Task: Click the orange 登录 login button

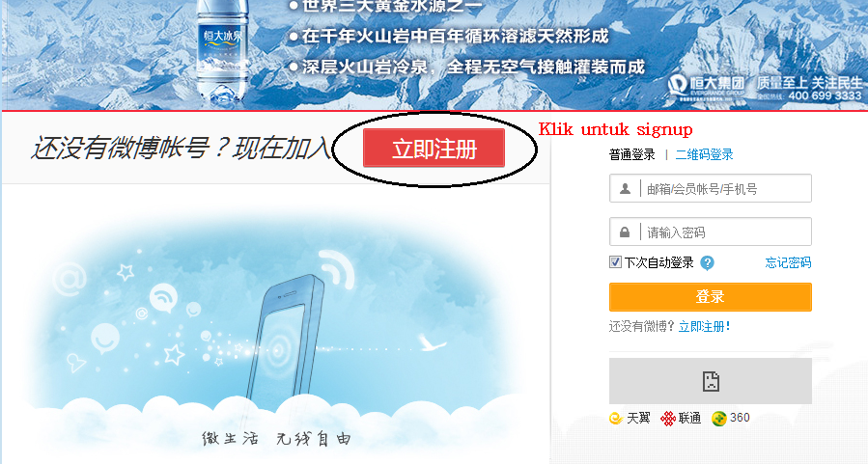Action: click(x=711, y=297)
